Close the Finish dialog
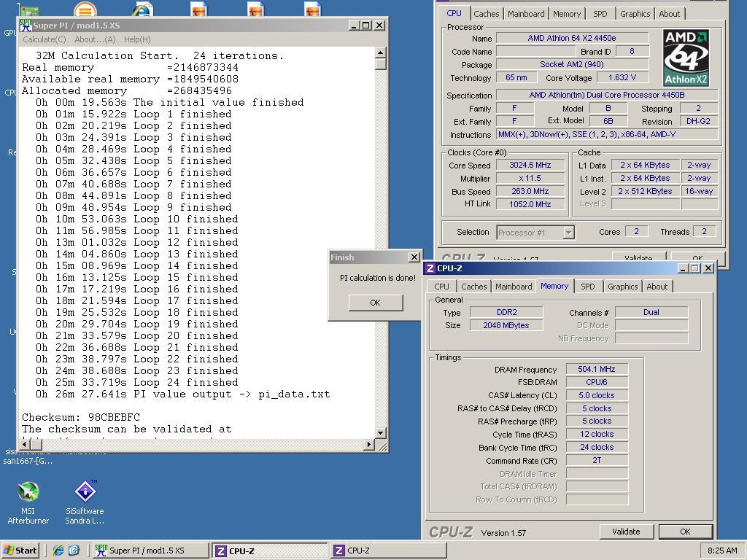The height and width of the screenshot is (560, 747). click(414, 257)
